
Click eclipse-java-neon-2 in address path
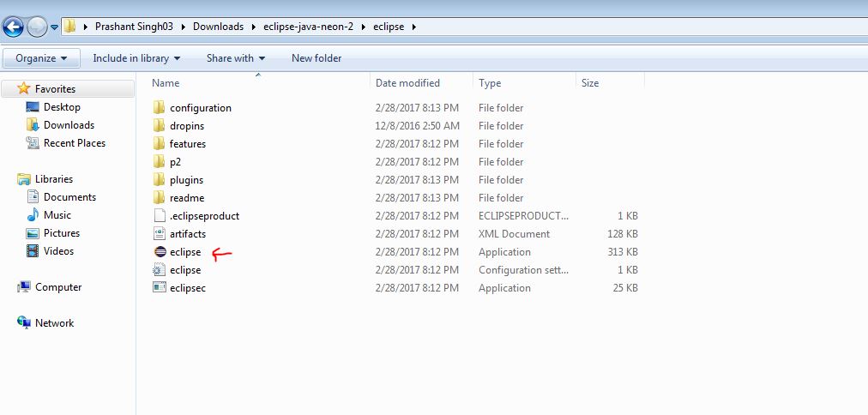[308, 27]
